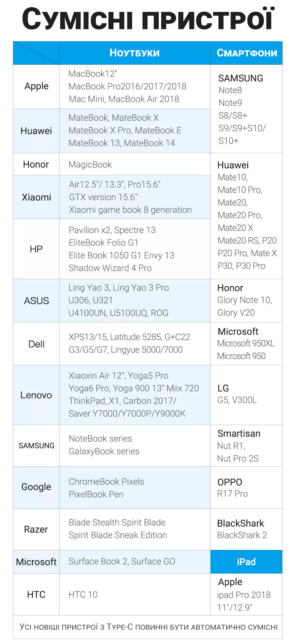
Task: Select the Xiaomi brand cell
Action: pos(36,197)
